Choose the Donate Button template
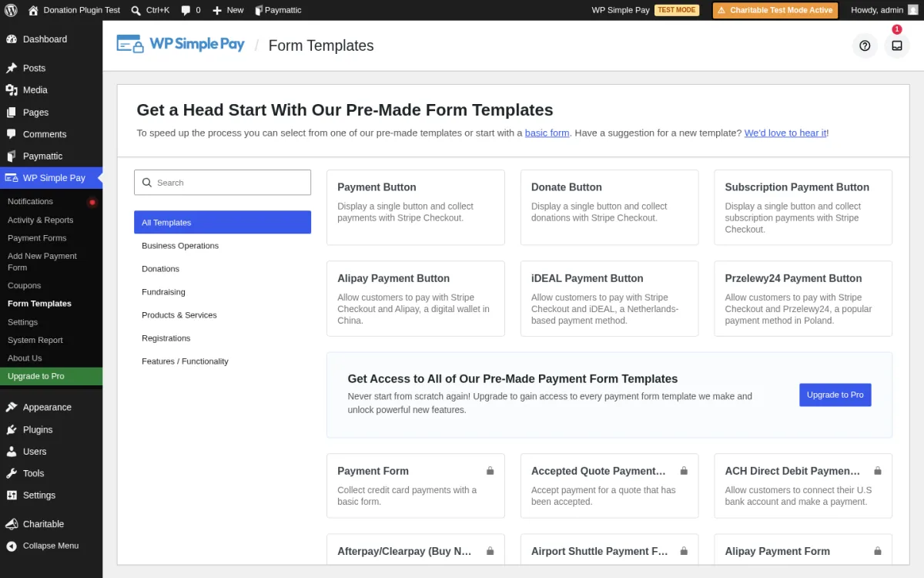This screenshot has height=578, width=924. pos(610,207)
